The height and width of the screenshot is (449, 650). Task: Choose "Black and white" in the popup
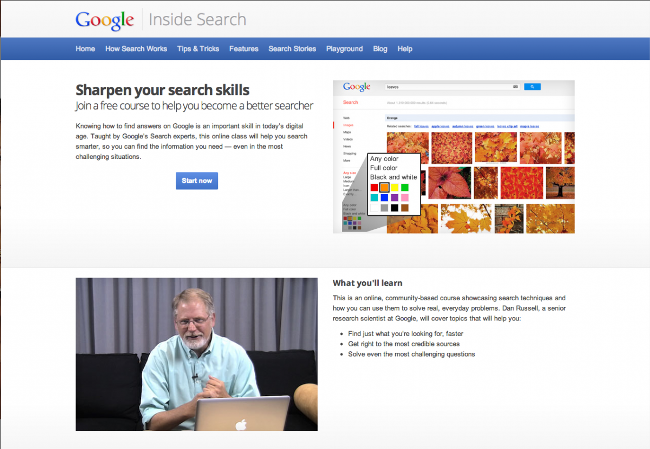click(394, 177)
